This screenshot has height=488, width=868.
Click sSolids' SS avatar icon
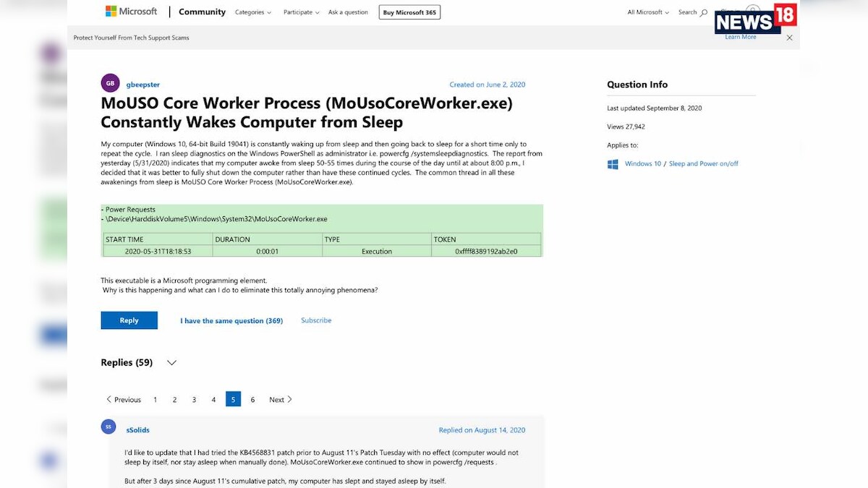109,427
